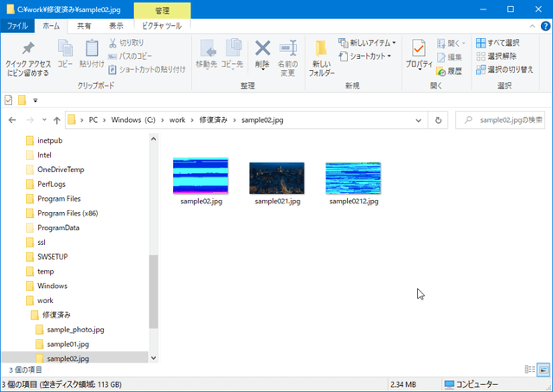Collapse the ribbon with the chevron
Image resolution: width=553 pixels, height=392 pixels.
coord(525,26)
